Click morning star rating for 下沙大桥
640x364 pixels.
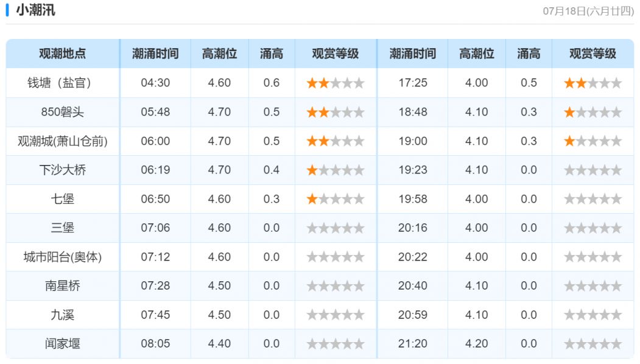[x=335, y=170]
